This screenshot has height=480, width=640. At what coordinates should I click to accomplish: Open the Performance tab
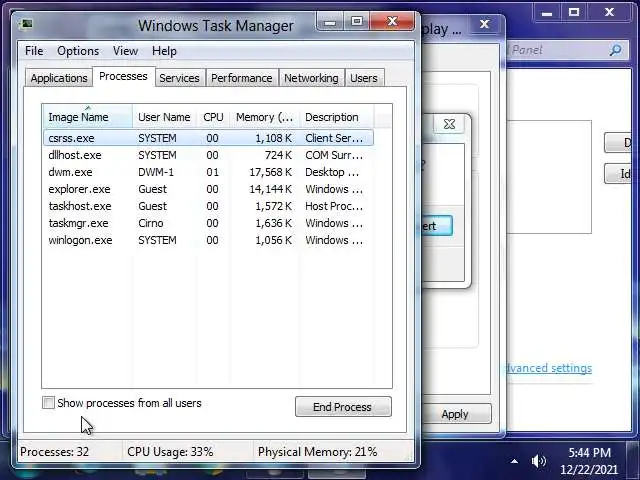pos(242,78)
